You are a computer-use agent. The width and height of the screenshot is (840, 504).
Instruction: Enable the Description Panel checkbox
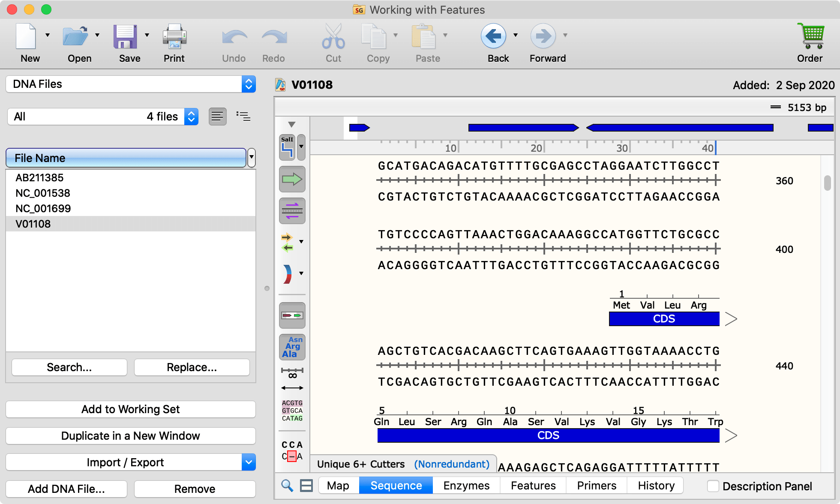pyautogui.click(x=713, y=486)
